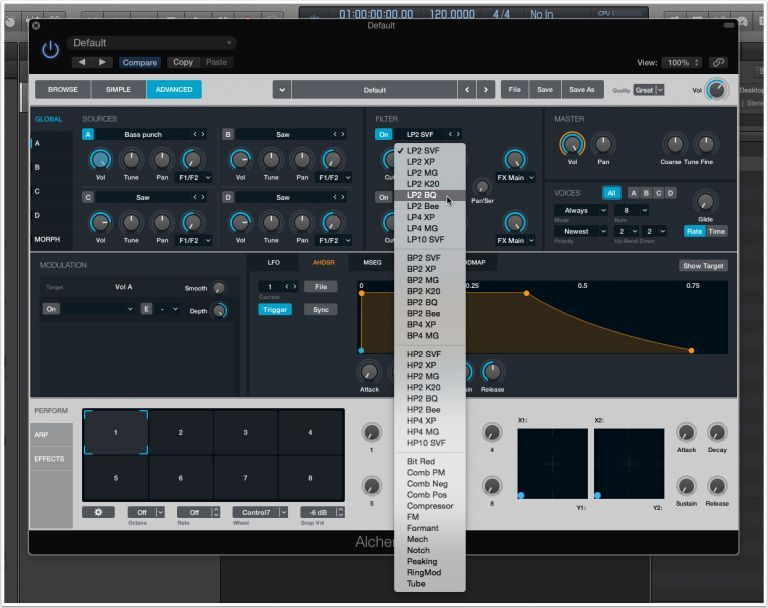The width and height of the screenshot is (768, 608).
Task: Adjust the Coarse Tune knob
Action: pyautogui.click(x=675, y=145)
